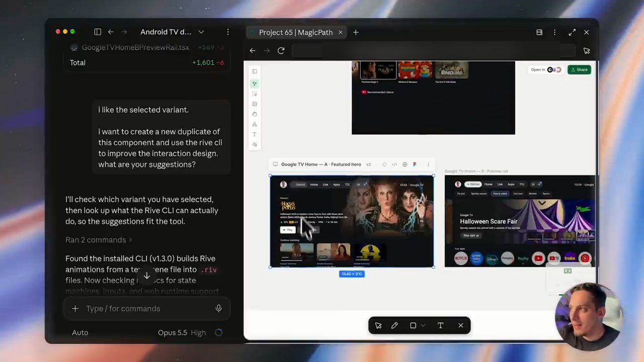644x362 pixels.
Task: Toggle the split layout icon in top bar
Action: (x=539, y=32)
